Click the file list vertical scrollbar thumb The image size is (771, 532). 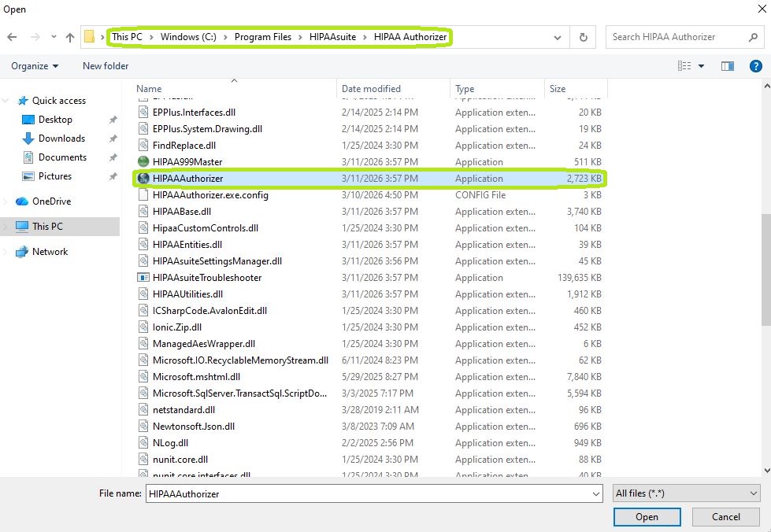pos(766,269)
